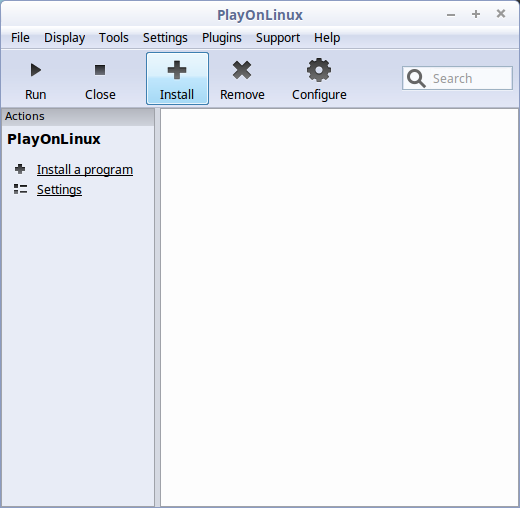
Task: Click the plus icon beside Install a program
Action: tap(20, 169)
